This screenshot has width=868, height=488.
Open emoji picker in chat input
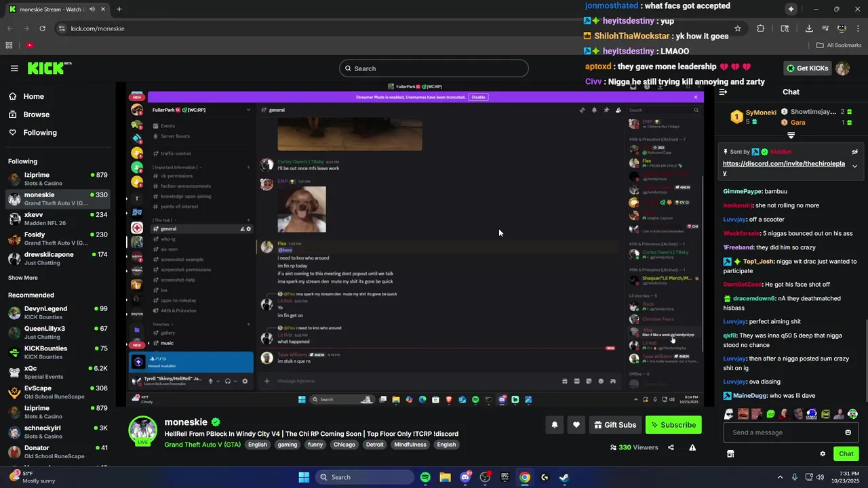[x=848, y=432]
